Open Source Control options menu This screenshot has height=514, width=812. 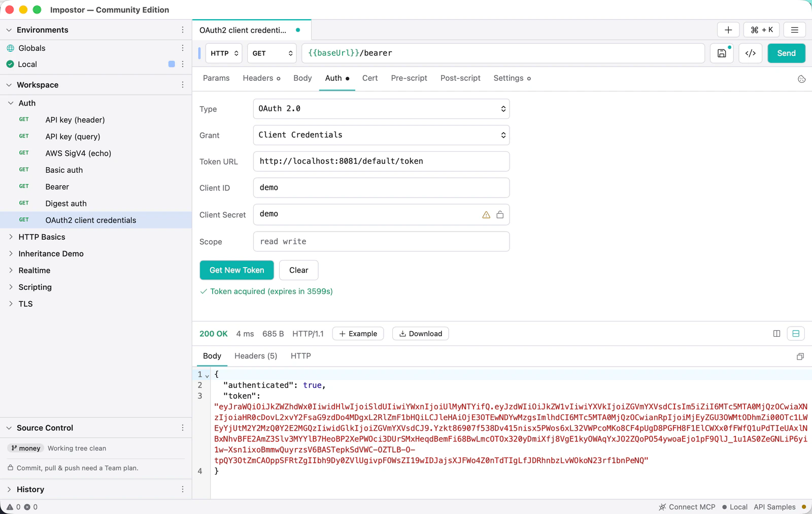pyautogui.click(x=183, y=428)
